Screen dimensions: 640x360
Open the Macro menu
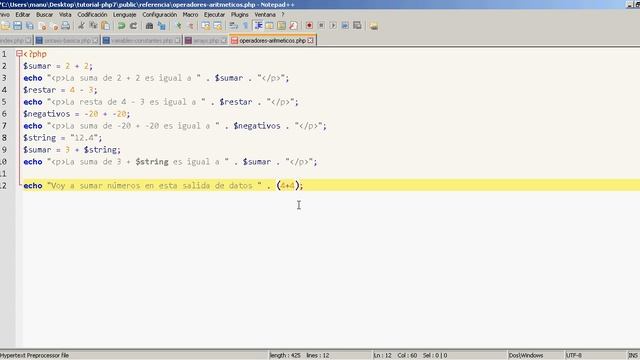pos(190,15)
